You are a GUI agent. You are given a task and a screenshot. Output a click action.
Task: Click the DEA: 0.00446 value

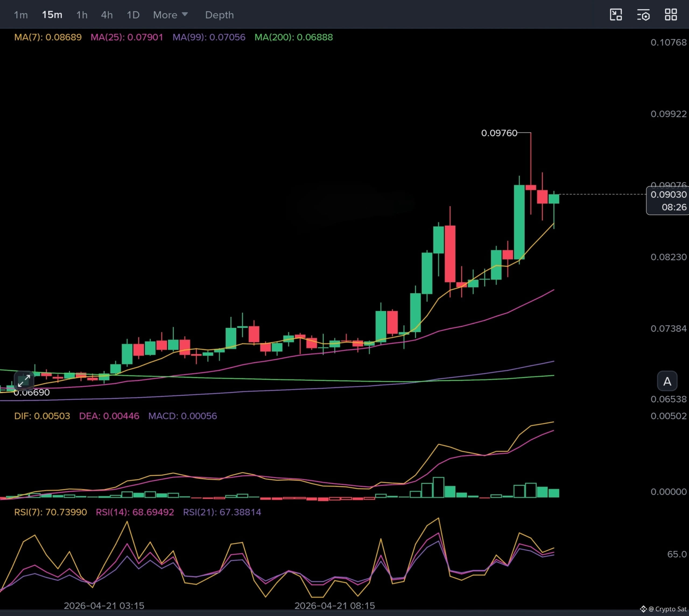(109, 416)
